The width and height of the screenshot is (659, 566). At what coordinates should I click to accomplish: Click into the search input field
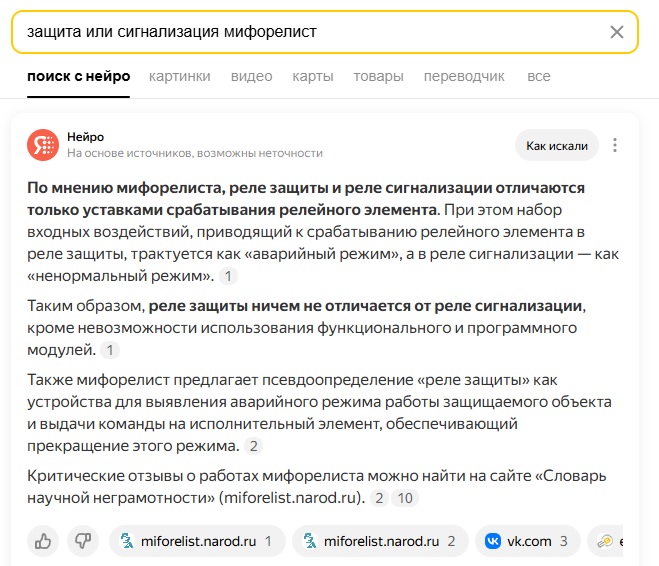[311, 32]
